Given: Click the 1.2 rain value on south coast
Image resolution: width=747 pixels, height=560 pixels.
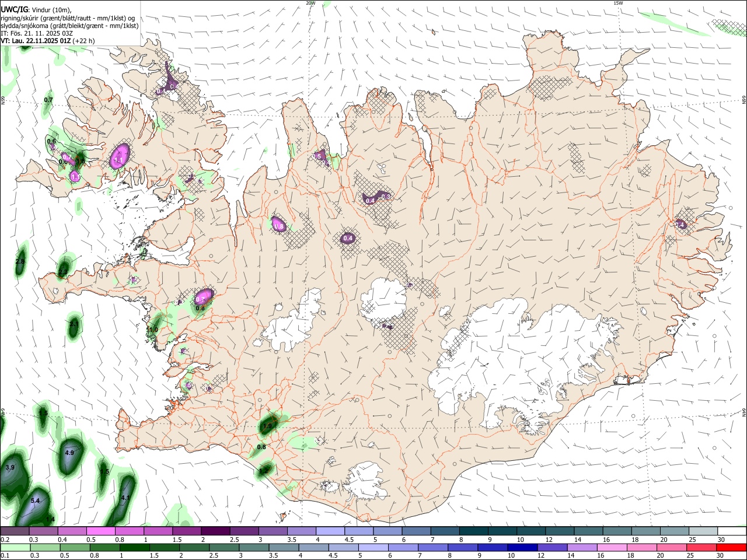Looking at the screenshot, I should coord(264,470).
